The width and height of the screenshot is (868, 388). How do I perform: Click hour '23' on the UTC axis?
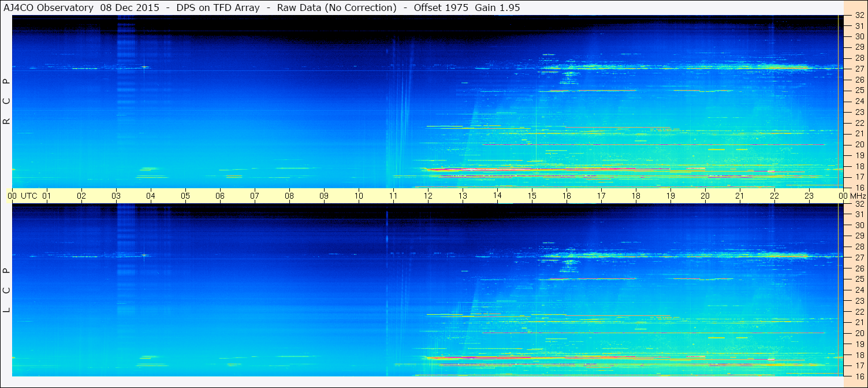tap(809, 196)
